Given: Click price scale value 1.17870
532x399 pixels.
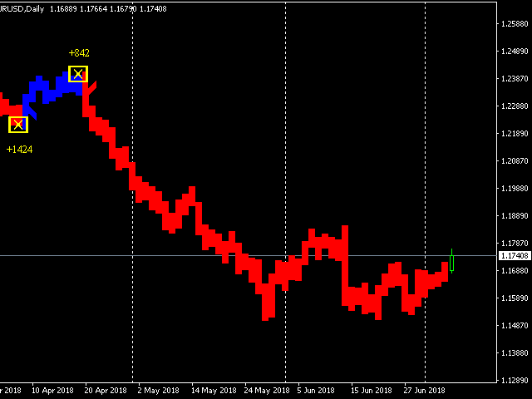Looking at the screenshot, I should coord(515,244).
